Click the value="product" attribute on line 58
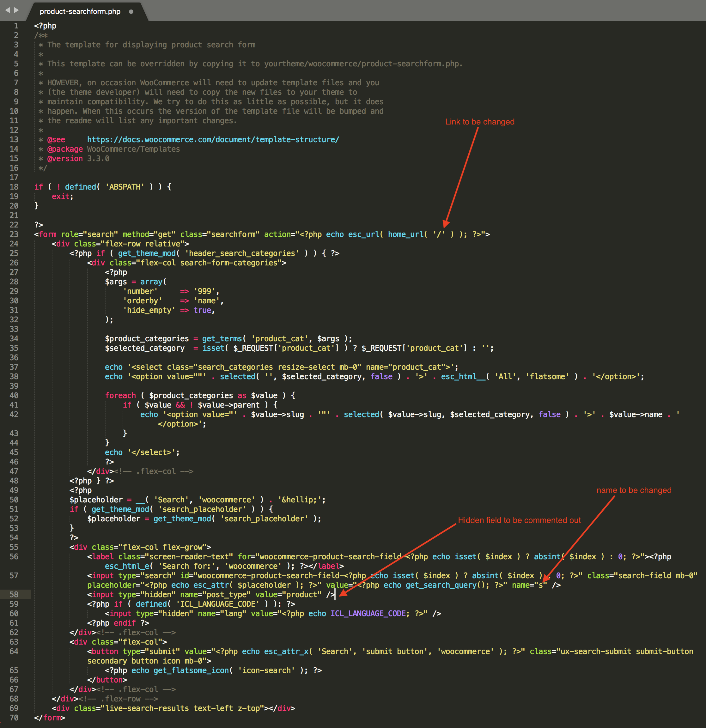Image resolution: width=706 pixels, height=728 pixels. point(288,594)
